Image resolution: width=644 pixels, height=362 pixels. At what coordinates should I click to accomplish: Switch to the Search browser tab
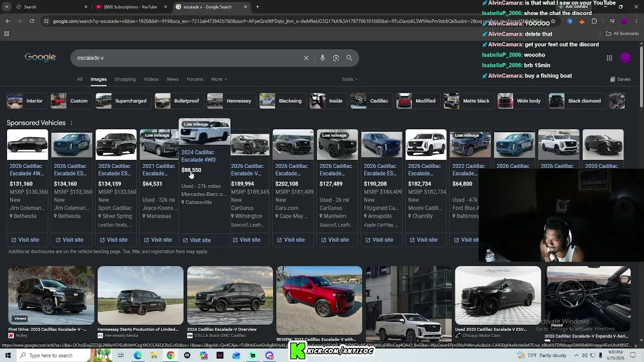(50, 7)
